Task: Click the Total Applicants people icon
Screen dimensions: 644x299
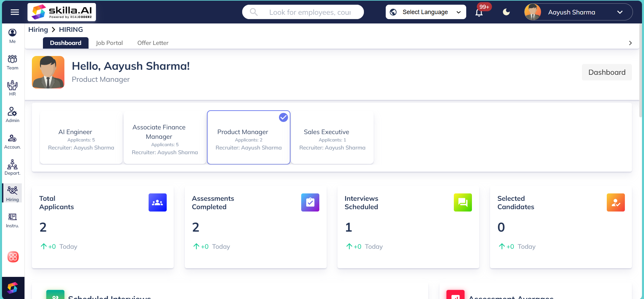Action: coord(158,202)
